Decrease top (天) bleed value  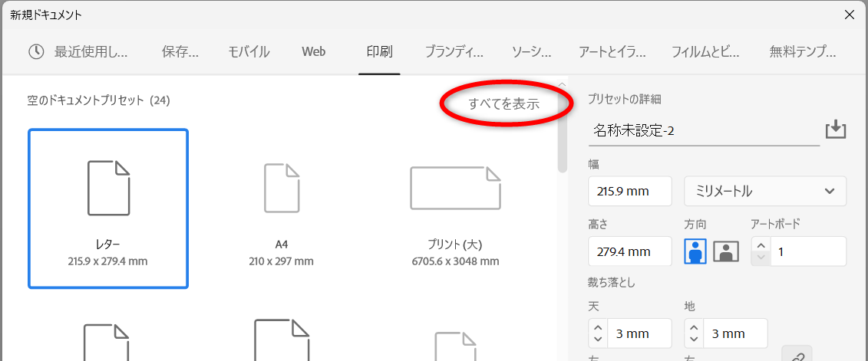coord(598,340)
